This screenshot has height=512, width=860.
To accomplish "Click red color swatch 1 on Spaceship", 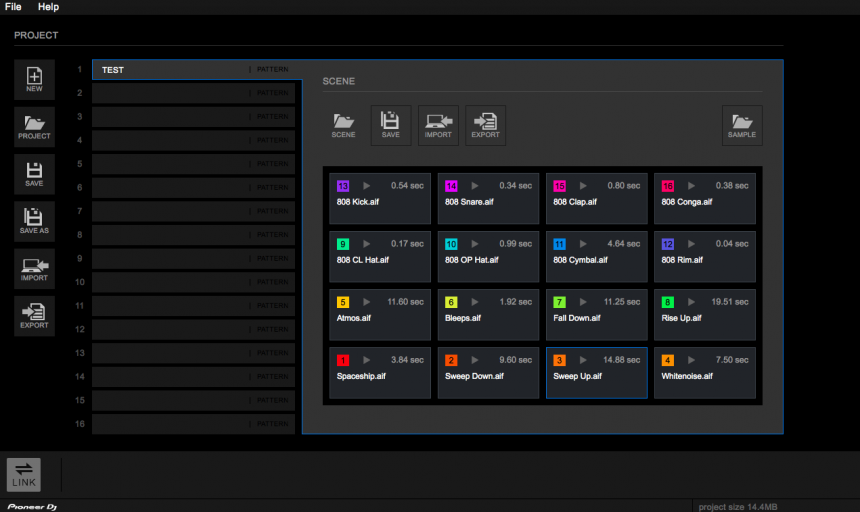I will 343,360.
